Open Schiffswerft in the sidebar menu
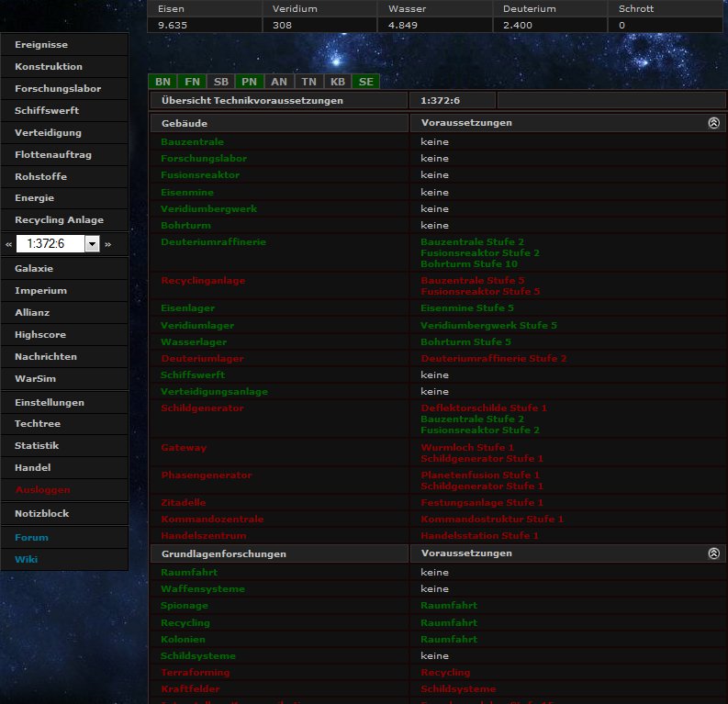The height and width of the screenshot is (704, 728). (x=64, y=110)
